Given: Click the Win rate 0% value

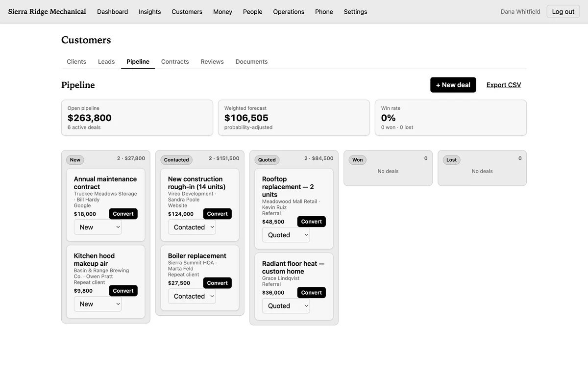Looking at the screenshot, I should [x=388, y=118].
